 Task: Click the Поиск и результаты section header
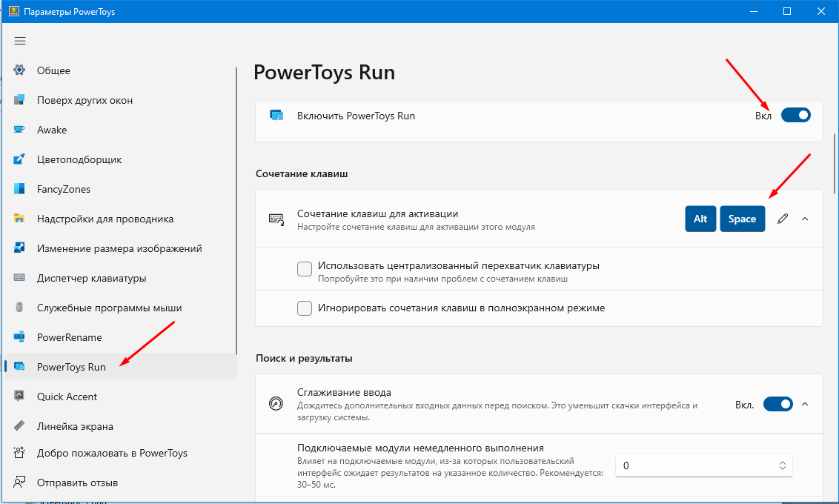[304, 359]
